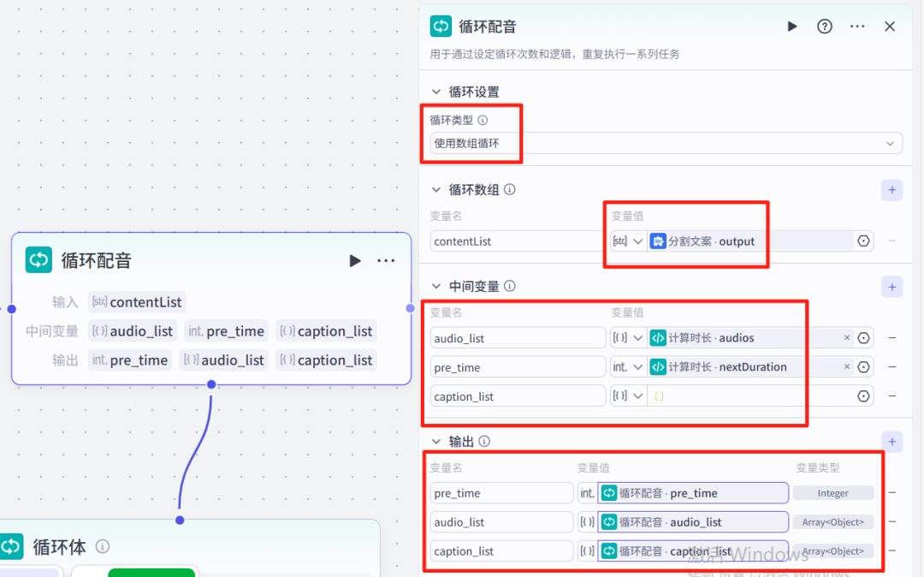Edit the pre_time name in 中间变量
Viewport: 924px width, 577px height.
point(518,367)
